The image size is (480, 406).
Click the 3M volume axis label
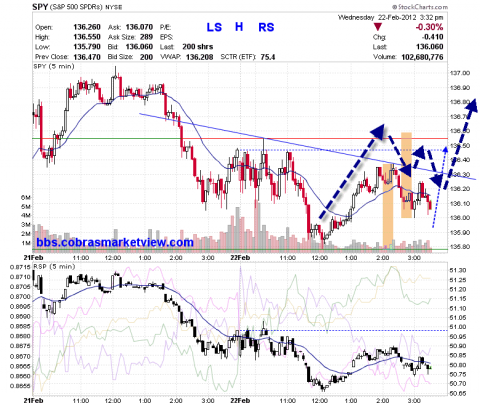26,225
